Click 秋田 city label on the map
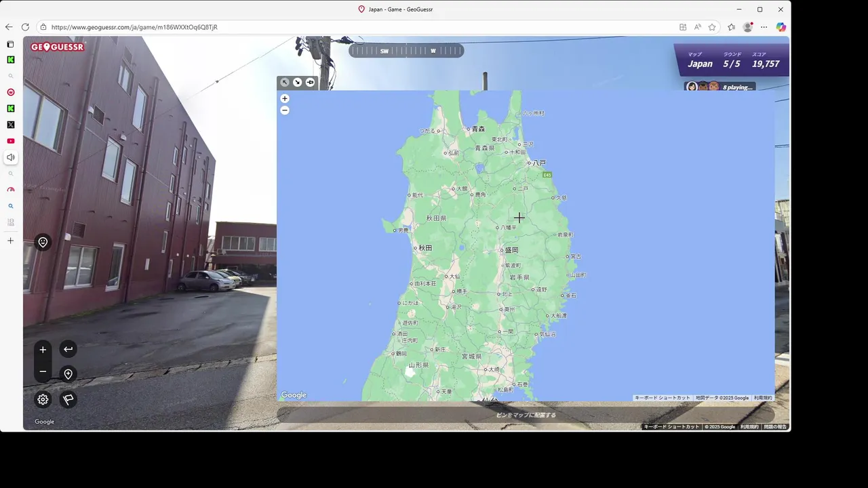The width and height of the screenshot is (868, 488). pos(425,248)
